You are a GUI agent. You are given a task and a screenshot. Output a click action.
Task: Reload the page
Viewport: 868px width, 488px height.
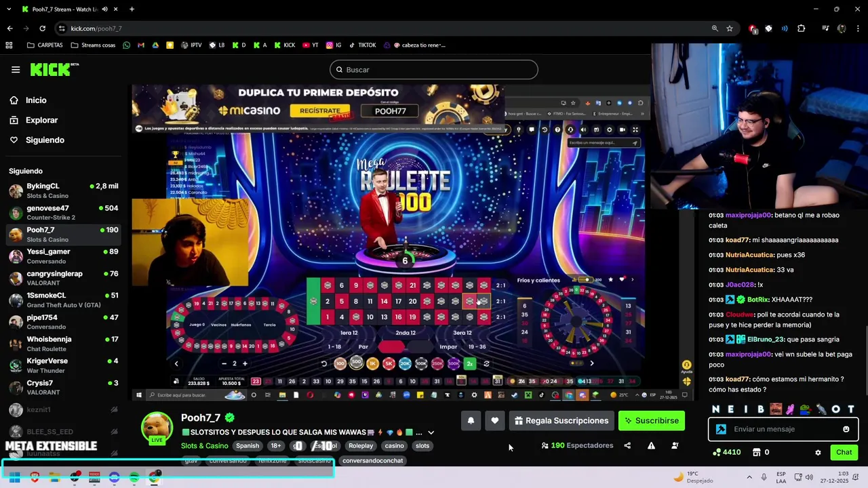click(42, 28)
